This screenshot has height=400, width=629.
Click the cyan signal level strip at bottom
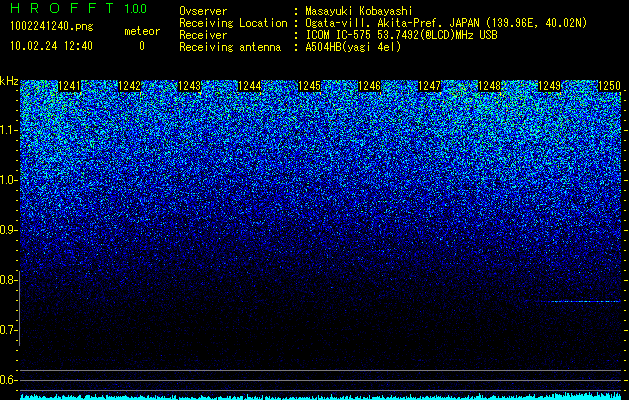[320, 397]
